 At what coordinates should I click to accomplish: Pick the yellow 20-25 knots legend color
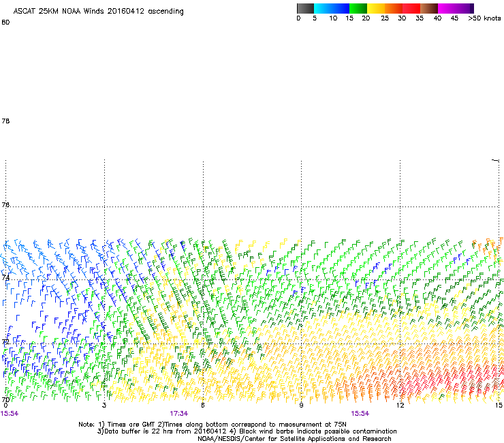point(376,8)
